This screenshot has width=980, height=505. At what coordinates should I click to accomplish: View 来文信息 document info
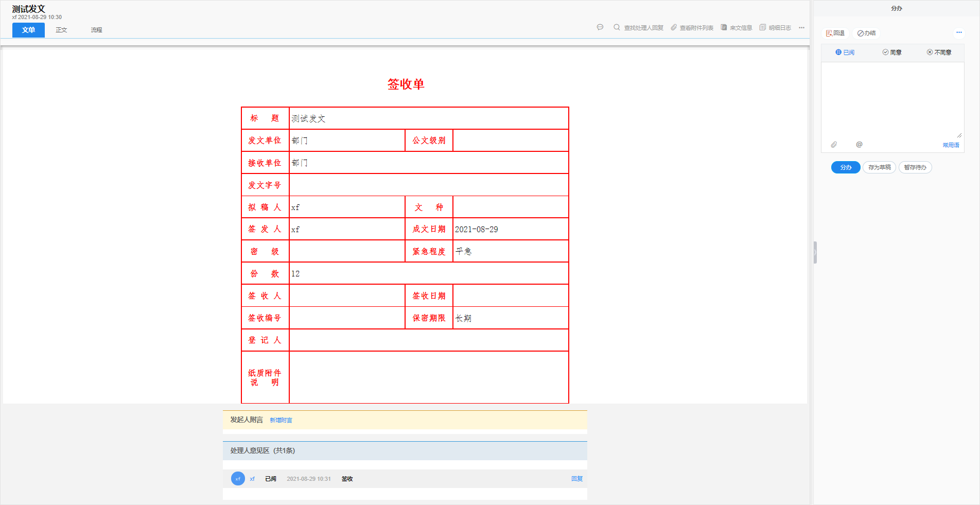[x=736, y=27]
